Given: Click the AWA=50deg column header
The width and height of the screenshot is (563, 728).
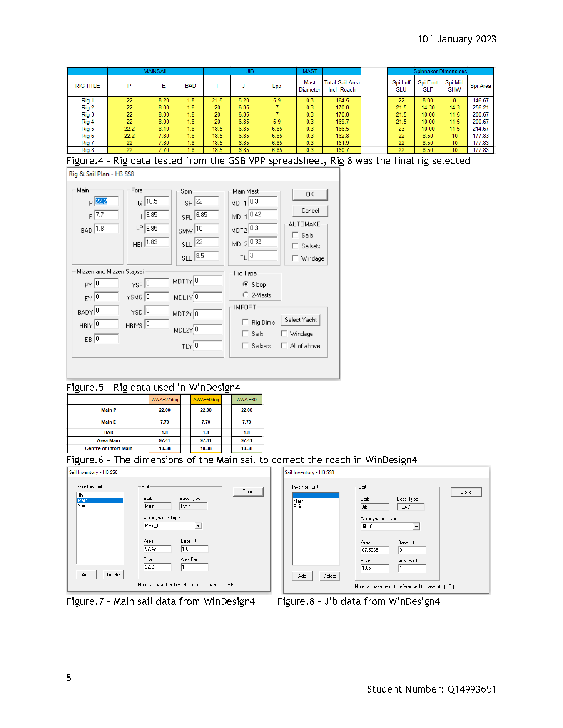Looking at the screenshot, I should (206, 400).
